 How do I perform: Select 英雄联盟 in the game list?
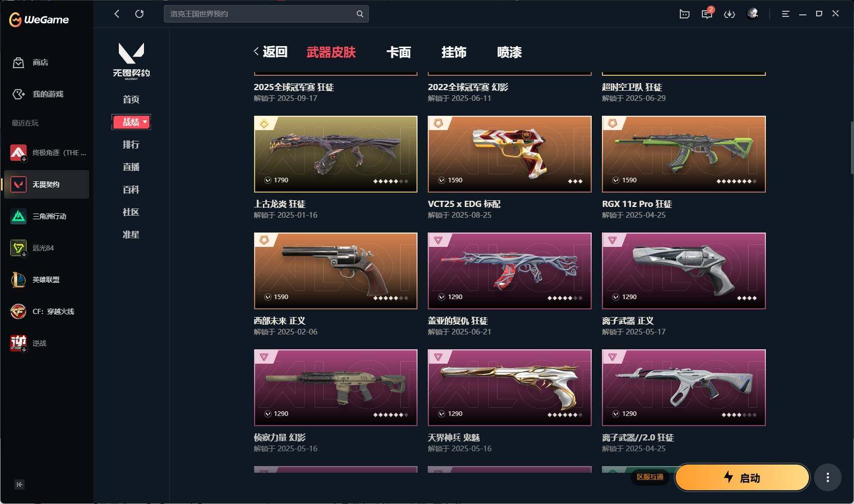47,280
